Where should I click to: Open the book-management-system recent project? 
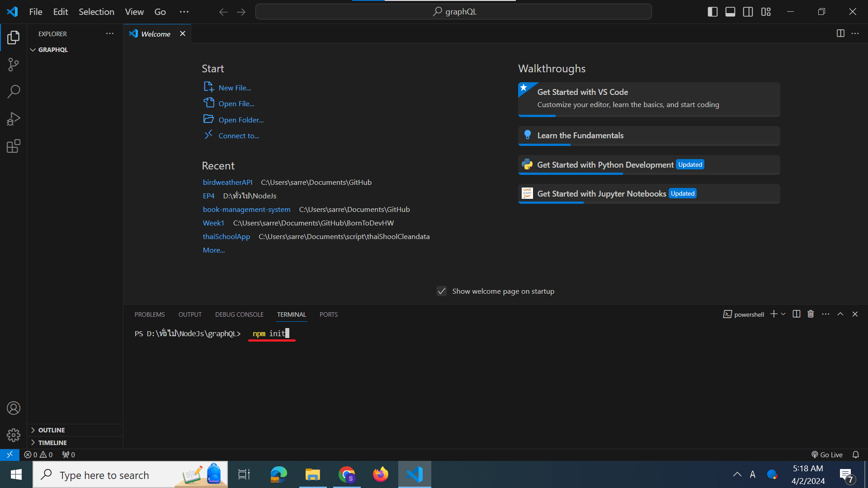246,209
